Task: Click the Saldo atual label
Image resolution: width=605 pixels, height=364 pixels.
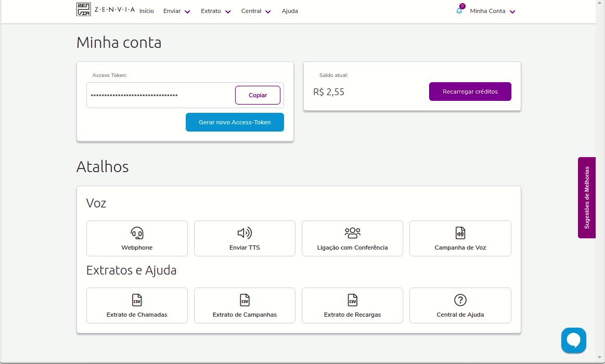Action: pos(334,75)
